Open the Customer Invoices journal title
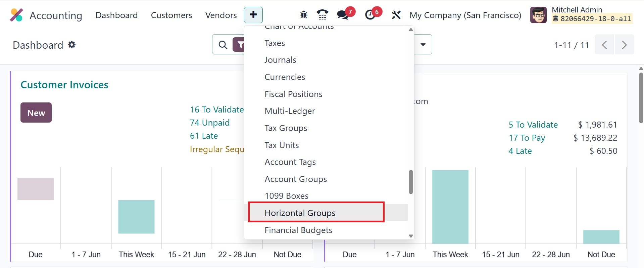The width and height of the screenshot is (644, 268). tap(64, 85)
